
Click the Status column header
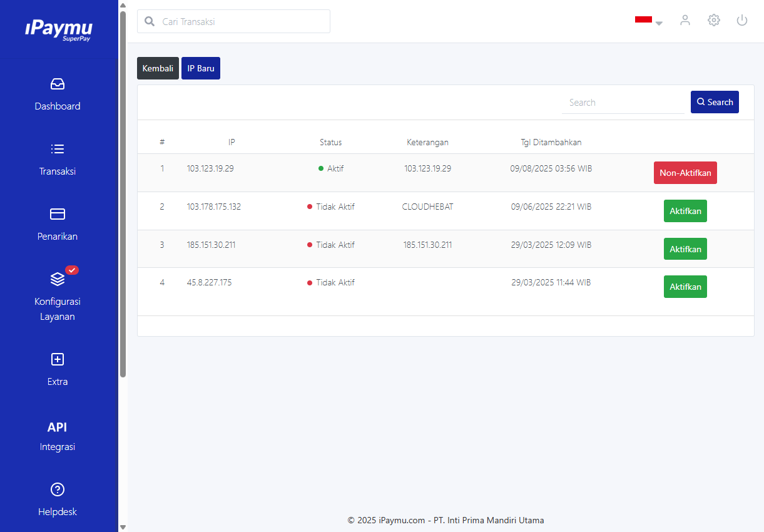(331, 142)
